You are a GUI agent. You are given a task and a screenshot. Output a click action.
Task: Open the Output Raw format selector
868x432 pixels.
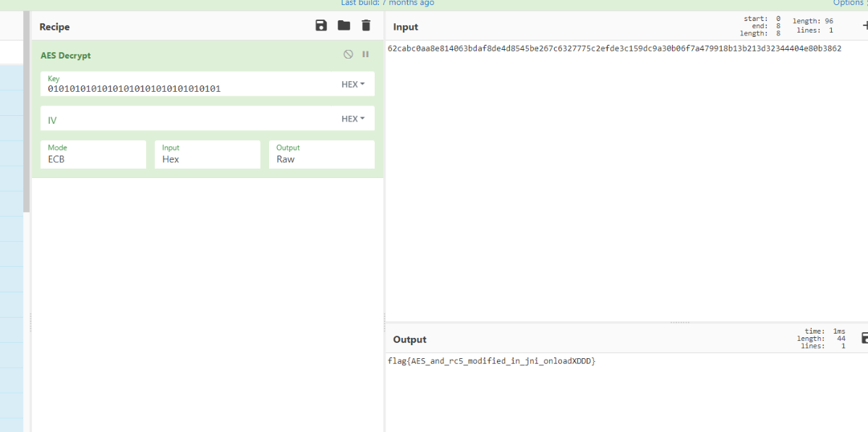click(321, 154)
